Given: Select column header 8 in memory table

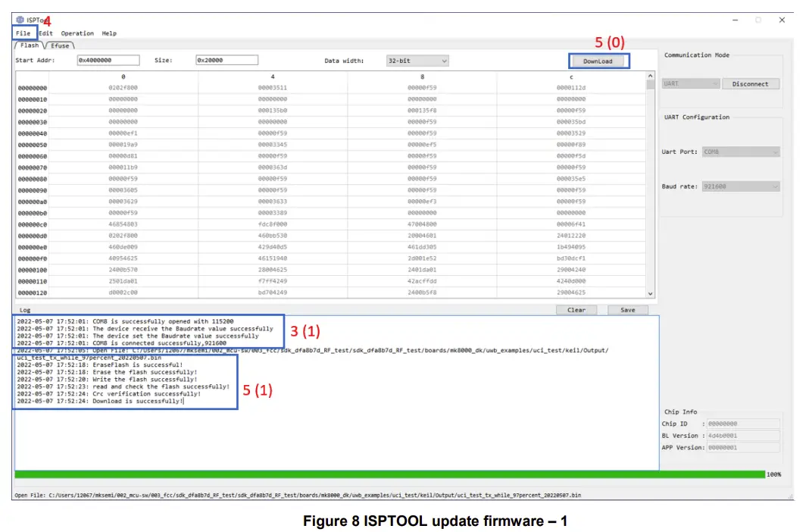Looking at the screenshot, I should click(x=422, y=77).
